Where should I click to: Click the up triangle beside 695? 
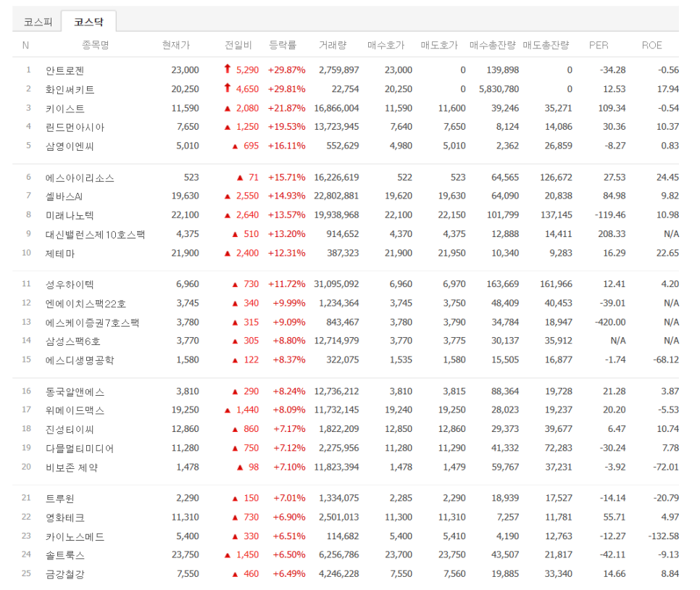235,146
